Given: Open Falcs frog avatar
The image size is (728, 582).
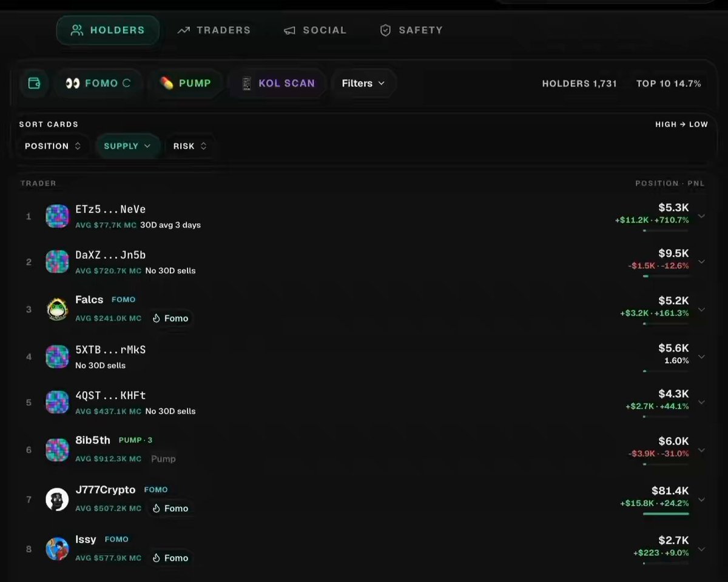Looking at the screenshot, I should (57, 309).
